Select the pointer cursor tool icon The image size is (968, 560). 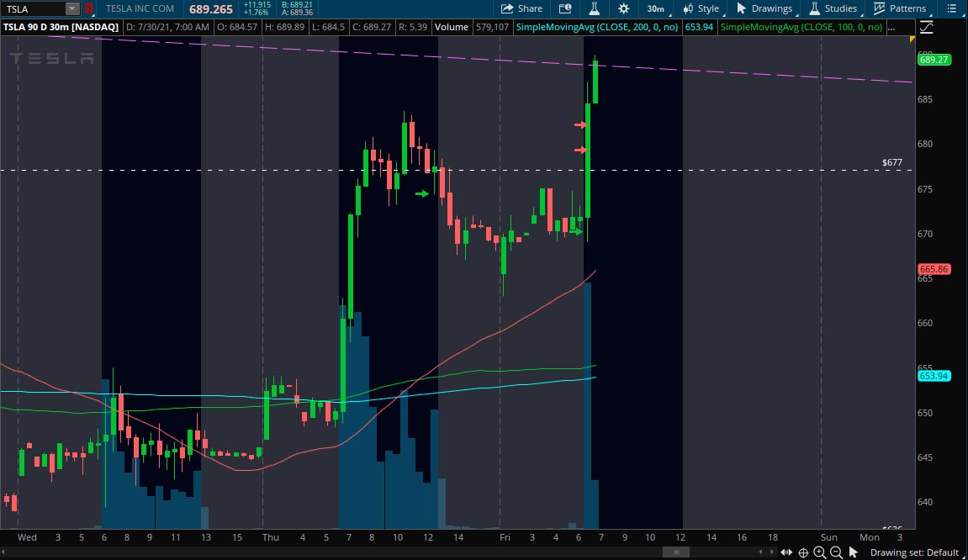[853, 552]
